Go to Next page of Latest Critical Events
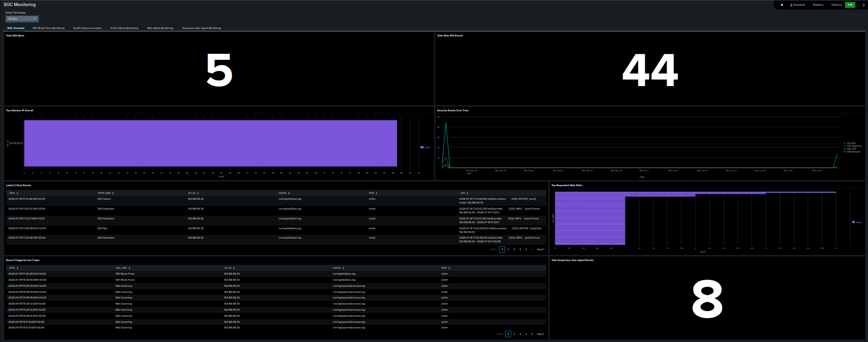The height and width of the screenshot is (342, 868). (541, 249)
